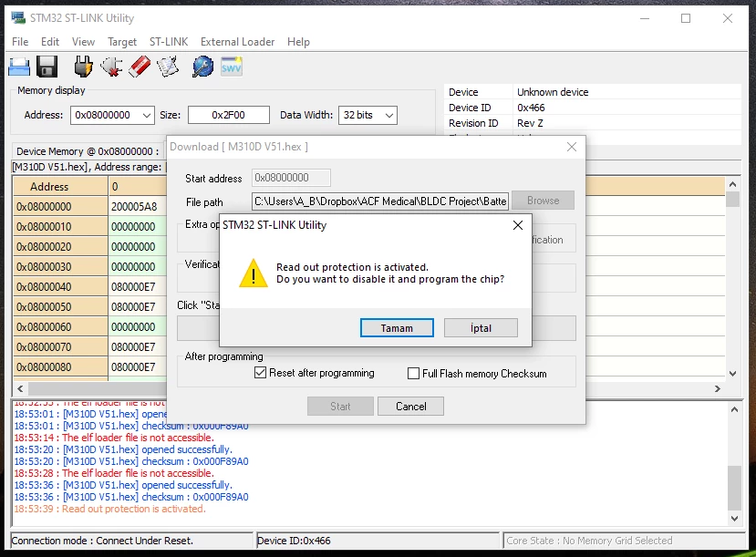This screenshot has width=756, height=557.
Task: Open the ST-LINK menu
Action: (x=169, y=42)
